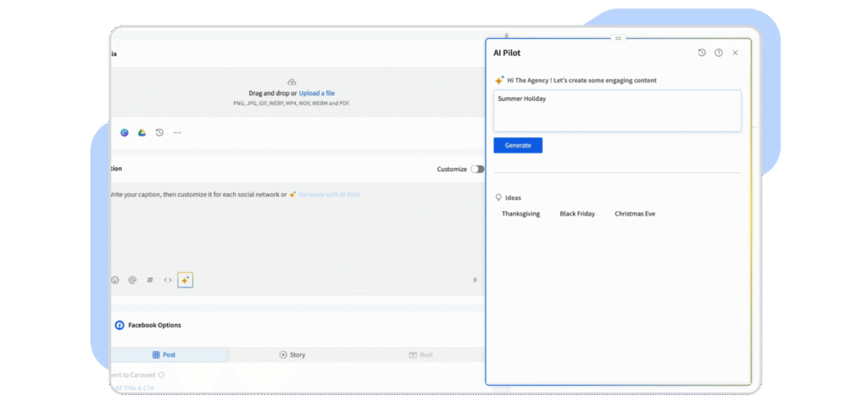
Task: Open recent media history icon
Action: tap(159, 133)
